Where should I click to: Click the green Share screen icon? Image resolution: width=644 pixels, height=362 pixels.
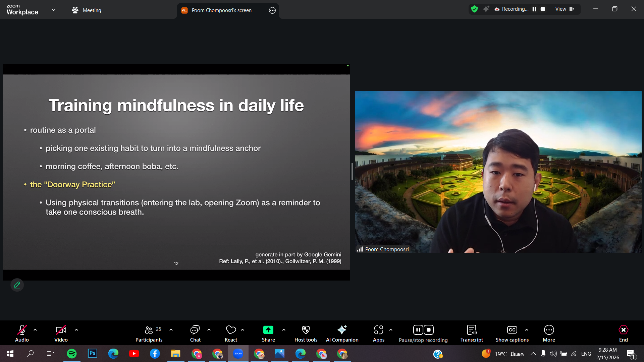point(268,330)
